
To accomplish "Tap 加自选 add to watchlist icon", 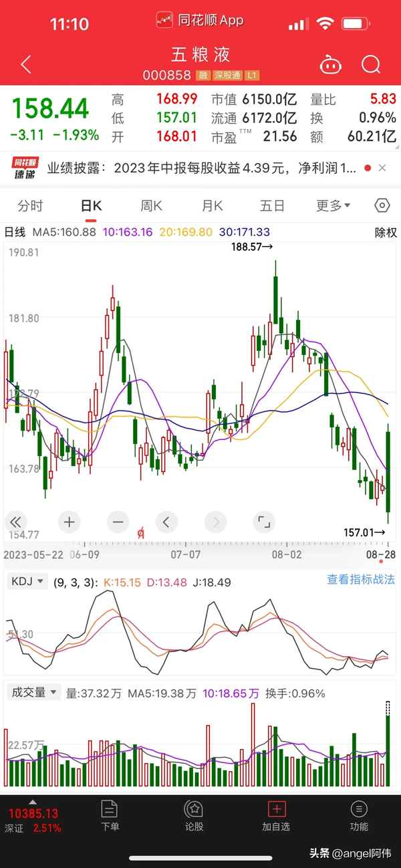I will [x=276, y=810].
